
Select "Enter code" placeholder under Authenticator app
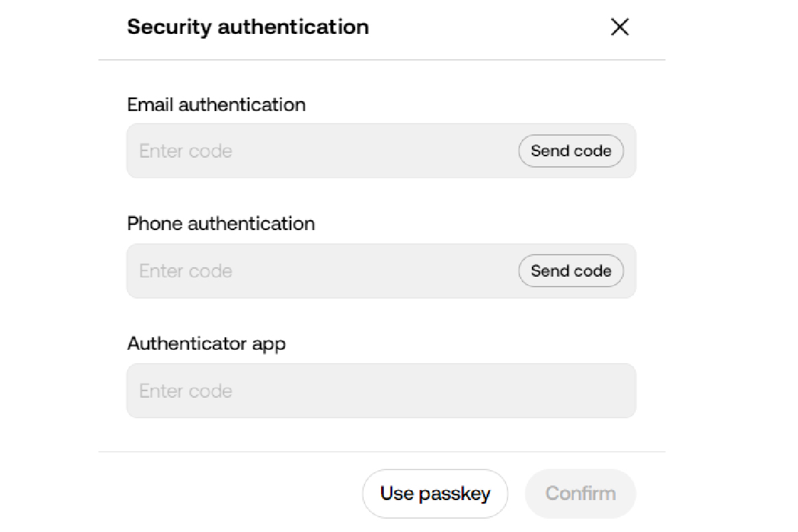click(186, 391)
